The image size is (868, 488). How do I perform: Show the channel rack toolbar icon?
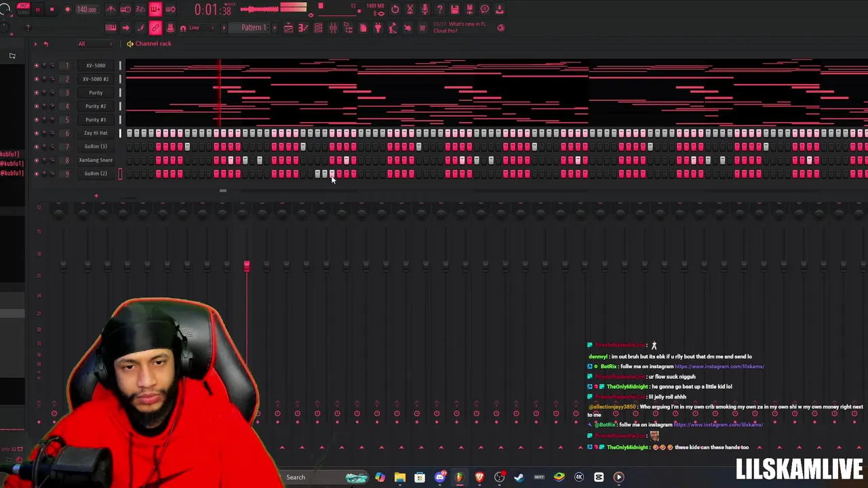pyautogui.click(x=318, y=28)
